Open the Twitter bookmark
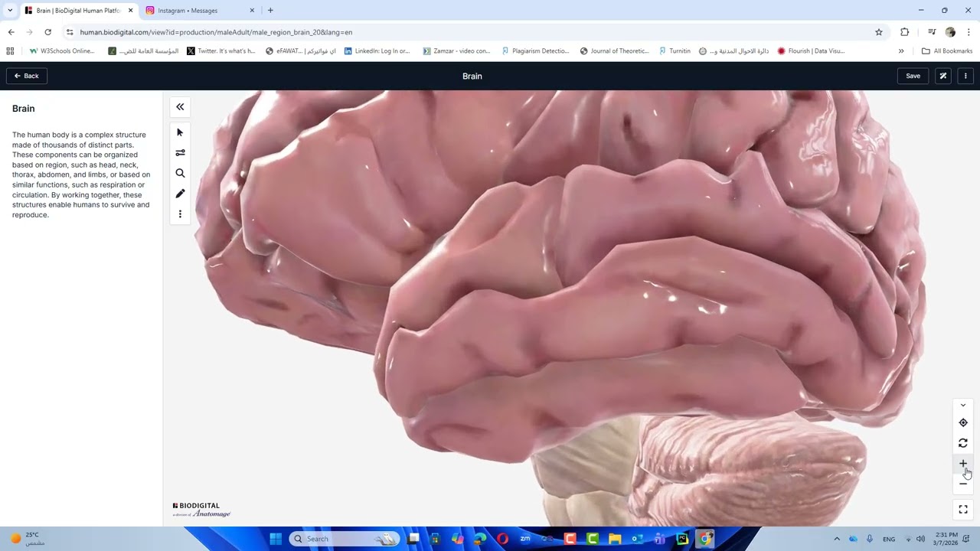The height and width of the screenshot is (551, 980). 221,51
